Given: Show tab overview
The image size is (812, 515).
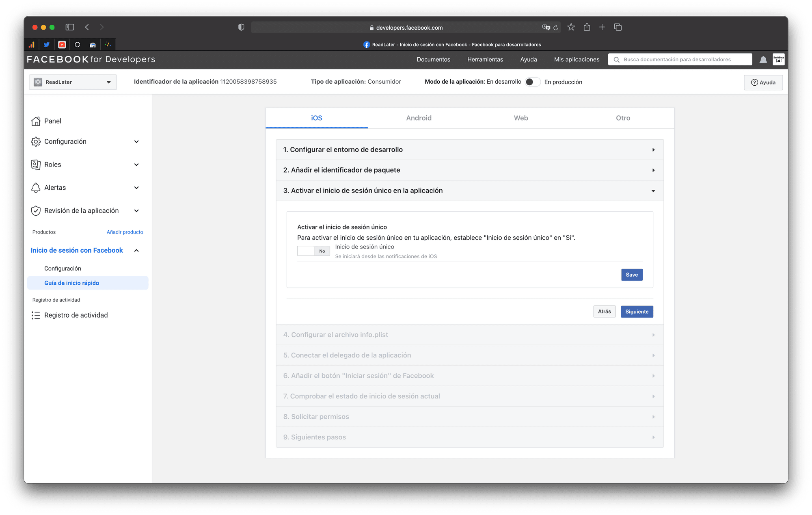Looking at the screenshot, I should [x=618, y=27].
